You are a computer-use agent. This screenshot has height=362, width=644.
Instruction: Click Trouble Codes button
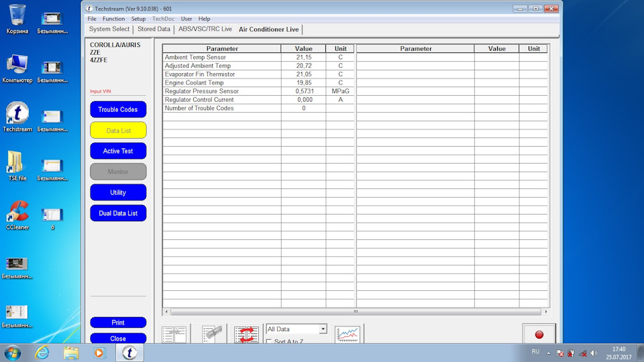pyautogui.click(x=118, y=109)
